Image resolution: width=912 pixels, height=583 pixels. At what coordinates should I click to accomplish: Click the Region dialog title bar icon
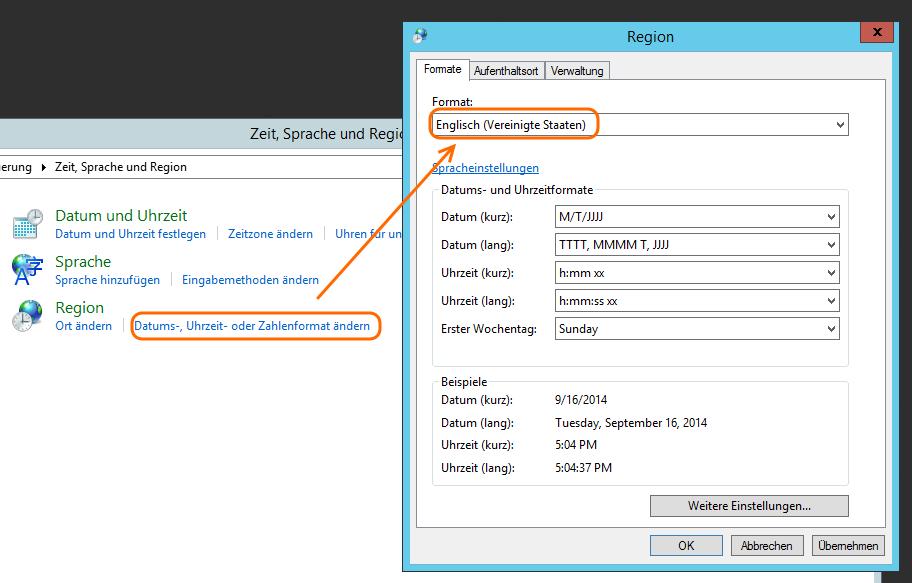pyautogui.click(x=420, y=36)
